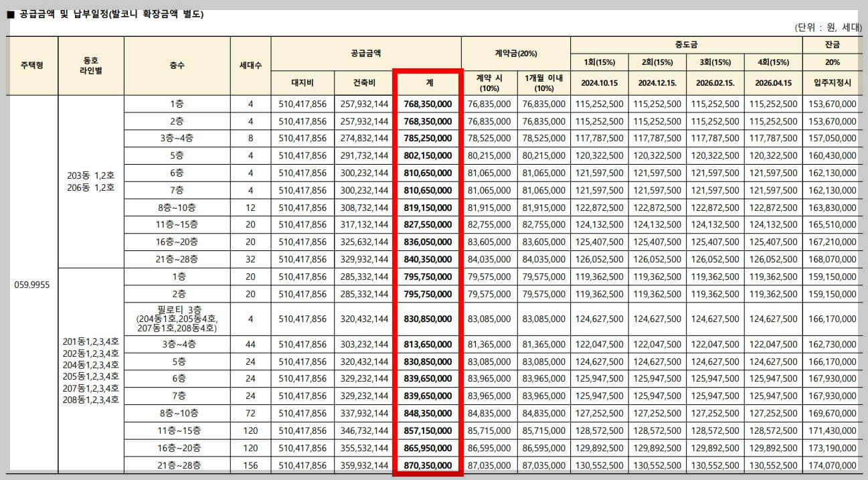The height and width of the screenshot is (480, 868).
Task: Select the 동호 라인별 column header
Action: click(91, 66)
